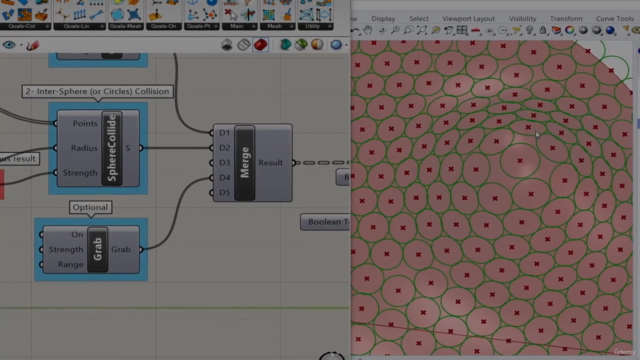640x360 pixels.
Task: Click the Goals-Mesh panel label
Action: [125, 26]
